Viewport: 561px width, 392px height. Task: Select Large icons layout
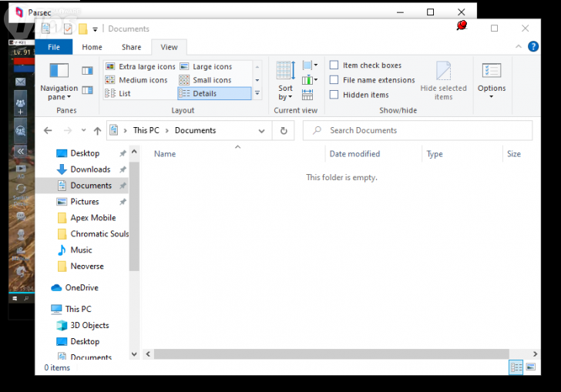tap(206, 66)
